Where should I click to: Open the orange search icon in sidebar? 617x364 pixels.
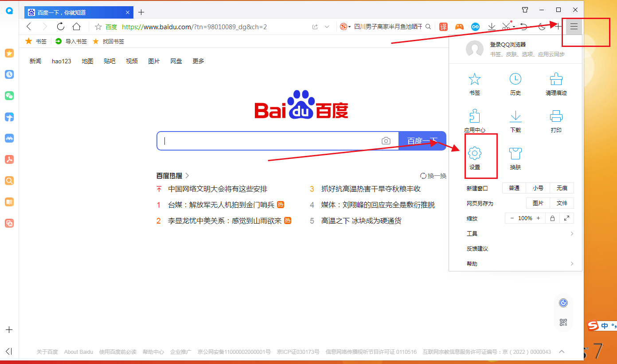(x=9, y=181)
